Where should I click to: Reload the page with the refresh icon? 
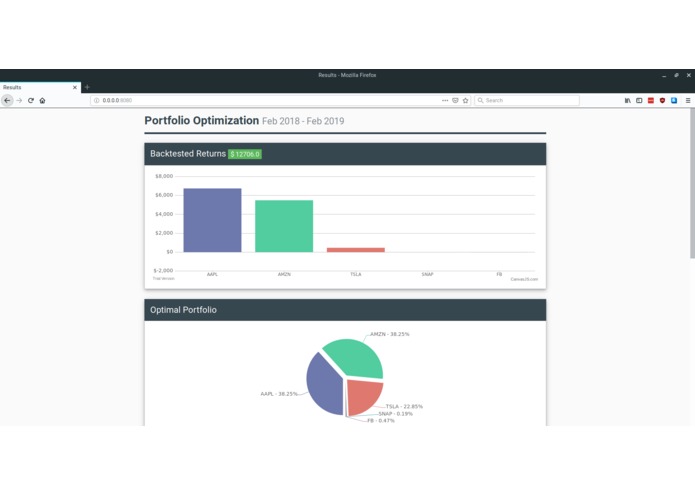[31, 101]
